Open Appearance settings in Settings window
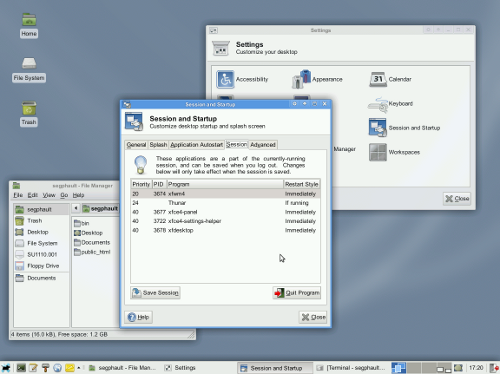Screen dimensions: 500x374 click(317, 79)
